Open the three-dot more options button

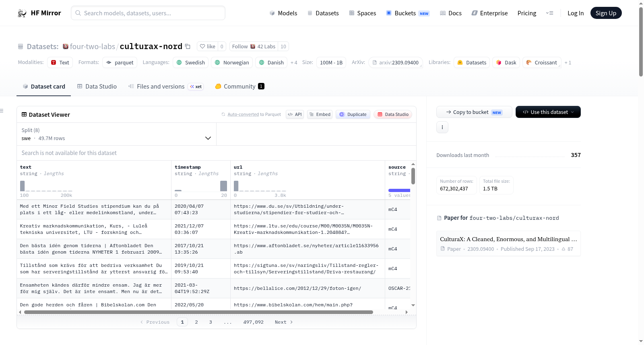pos(442,127)
